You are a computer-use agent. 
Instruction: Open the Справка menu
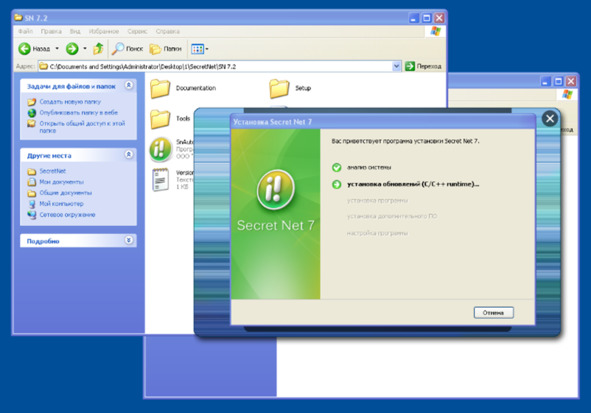tap(167, 31)
